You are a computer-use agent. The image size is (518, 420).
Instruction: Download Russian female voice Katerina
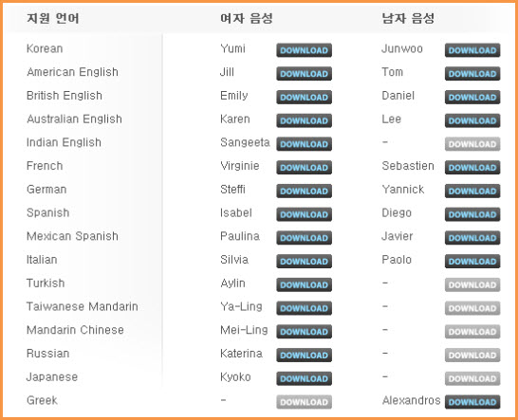(x=304, y=355)
